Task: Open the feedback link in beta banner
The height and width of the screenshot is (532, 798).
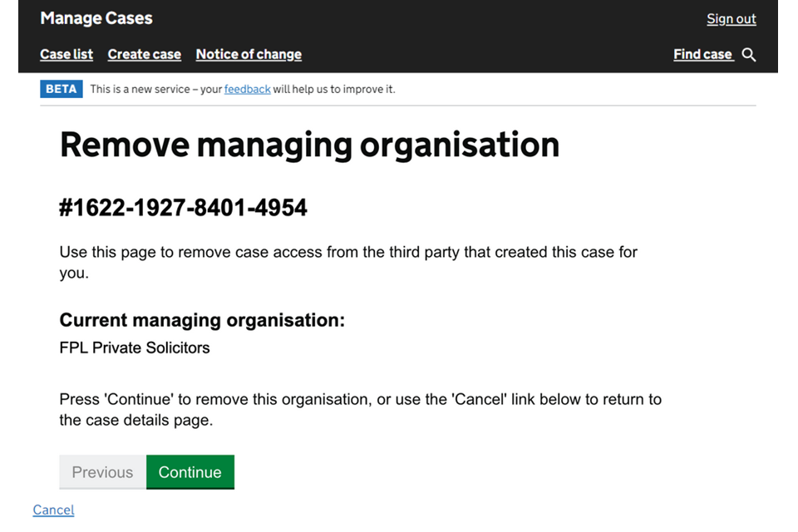Action: click(x=247, y=89)
